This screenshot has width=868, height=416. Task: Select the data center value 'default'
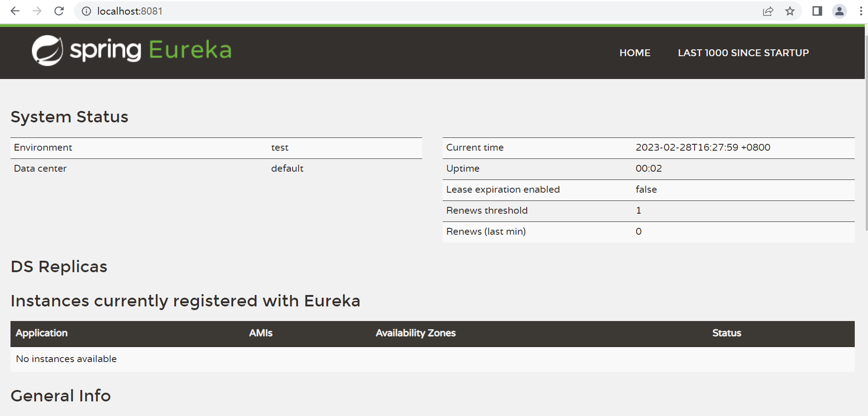[x=287, y=169]
